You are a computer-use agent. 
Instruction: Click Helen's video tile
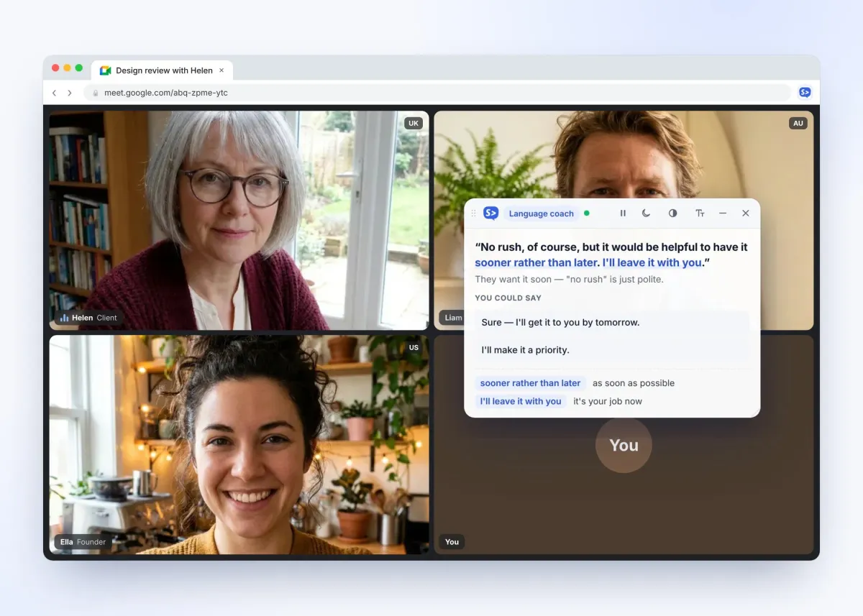pos(239,220)
